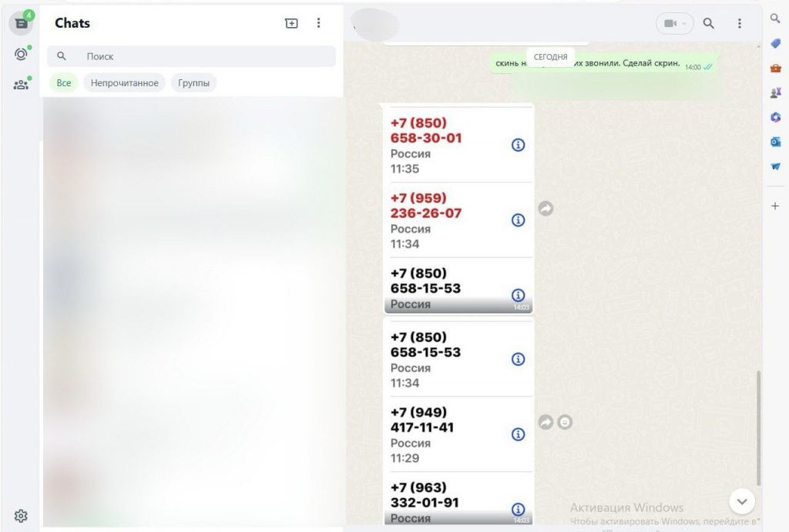Click the red number +7 (850) 658-30-01
Image resolution: width=789 pixels, height=532 pixels.
425,130
